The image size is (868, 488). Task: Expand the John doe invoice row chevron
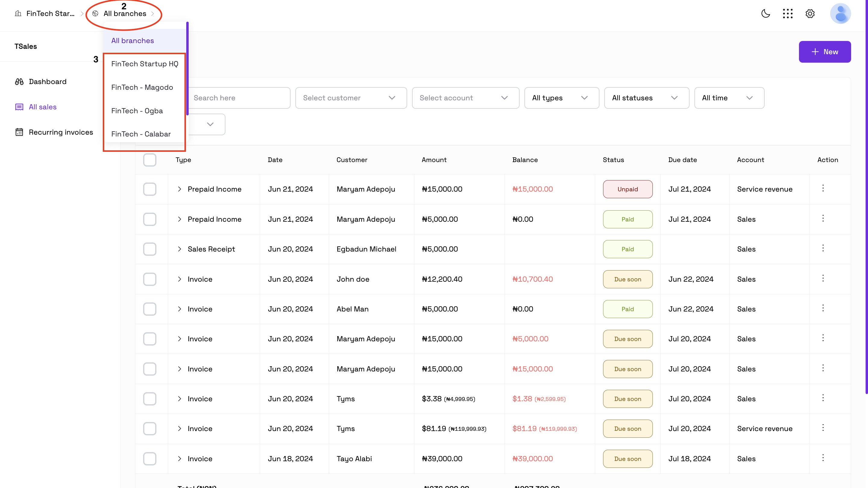point(180,279)
